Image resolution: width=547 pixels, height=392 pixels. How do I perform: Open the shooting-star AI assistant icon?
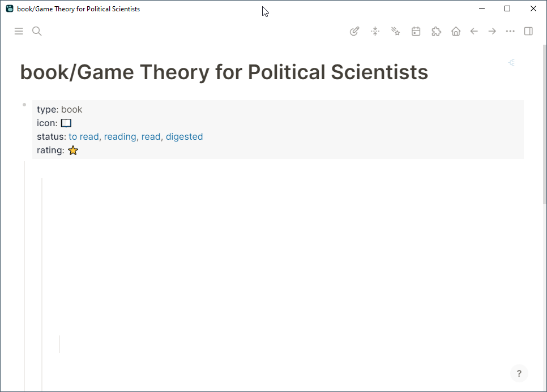pyautogui.click(x=395, y=31)
